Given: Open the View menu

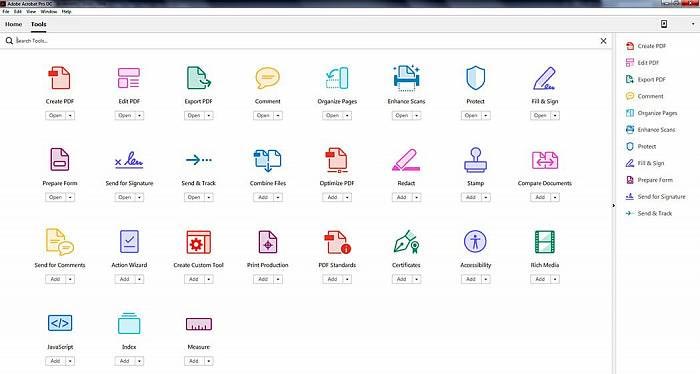Looking at the screenshot, I should [x=31, y=12].
